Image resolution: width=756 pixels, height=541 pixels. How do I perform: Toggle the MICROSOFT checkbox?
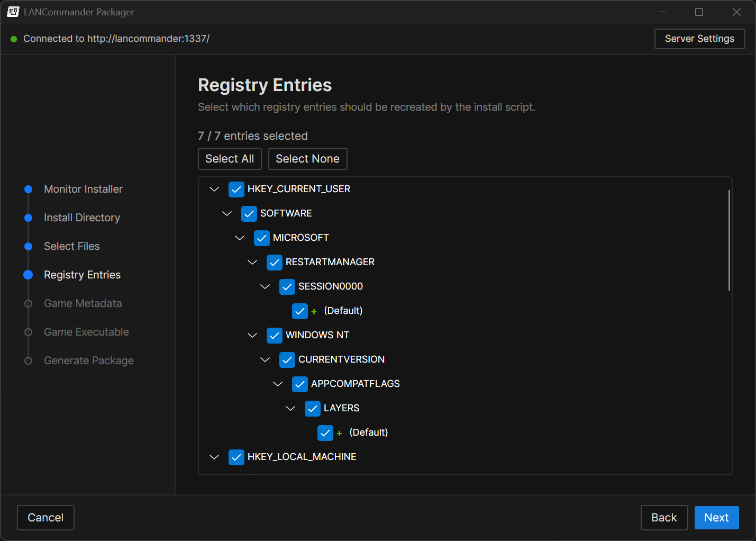coord(262,238)
